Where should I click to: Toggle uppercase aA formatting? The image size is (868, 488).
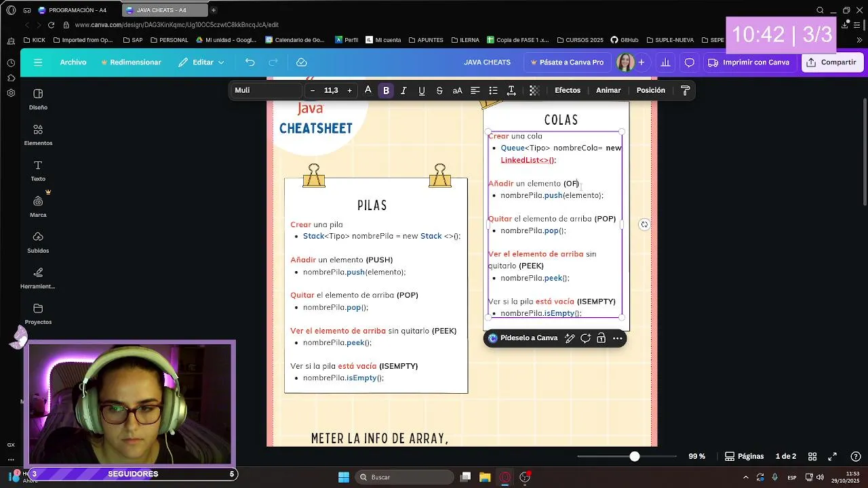(x=458, y=90)
